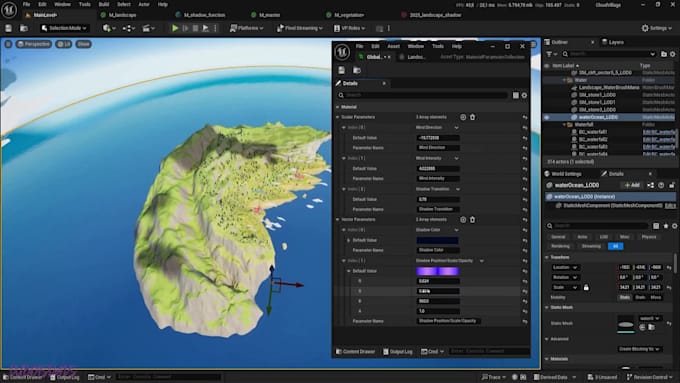The width and height of the screenshot is (680, 383).
Task: Open the Shadow Color dark swatch picker
Action: (437, 240)
